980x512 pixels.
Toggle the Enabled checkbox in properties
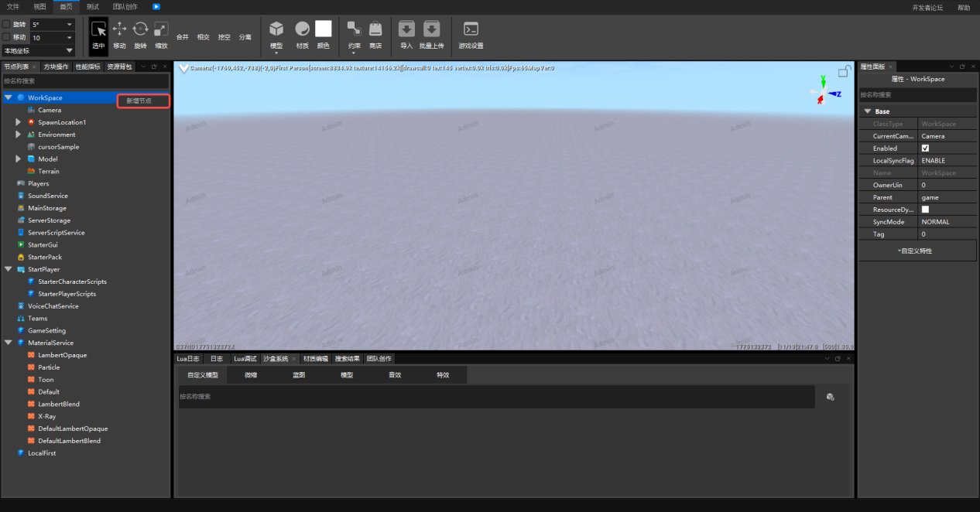point(925,148)
